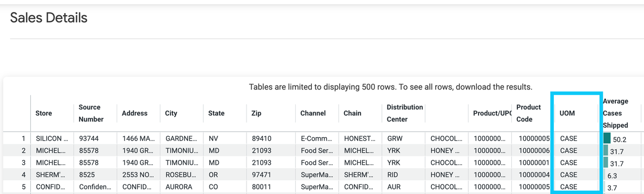
Task: Select the ROSEBU... city cell
Action: tap(179, 175)
